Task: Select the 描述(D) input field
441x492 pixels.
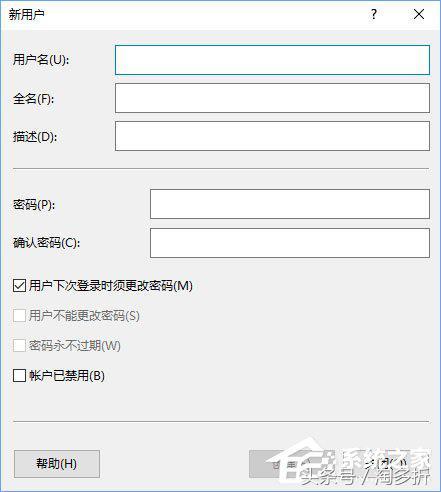Action: pyautogui.click(x=272, y=136)
